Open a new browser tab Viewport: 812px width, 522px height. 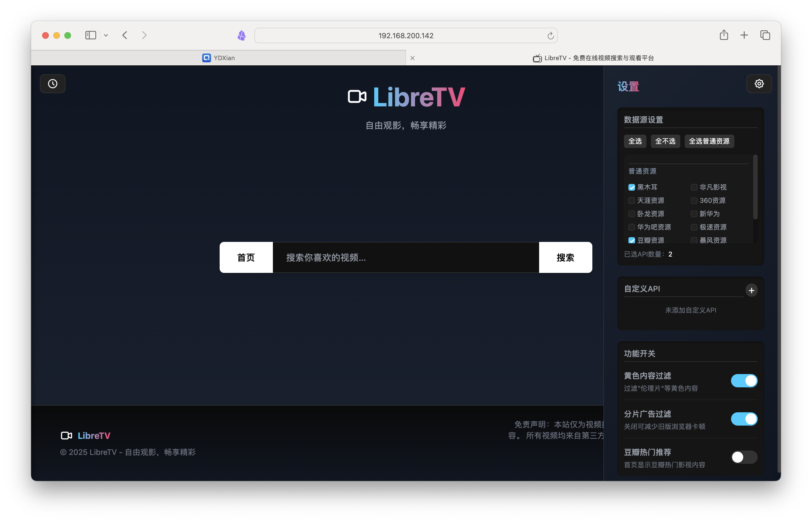[x=744, y=35]
